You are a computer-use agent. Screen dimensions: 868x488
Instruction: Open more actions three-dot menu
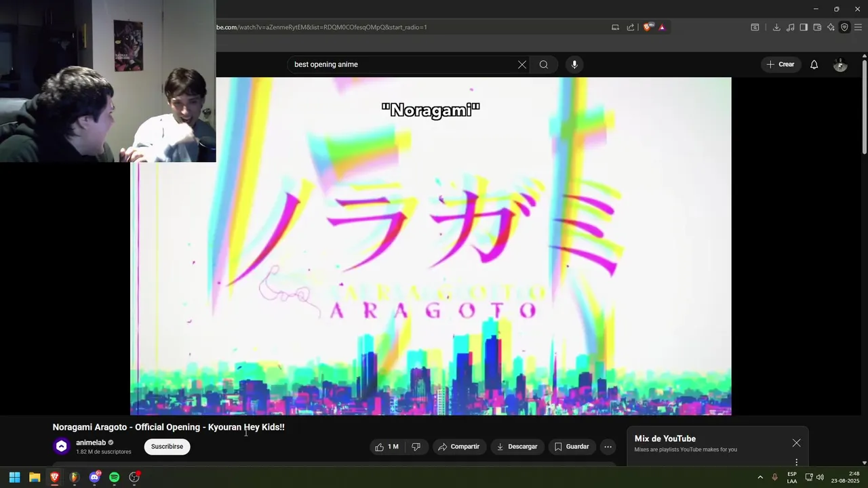[608, 447]
